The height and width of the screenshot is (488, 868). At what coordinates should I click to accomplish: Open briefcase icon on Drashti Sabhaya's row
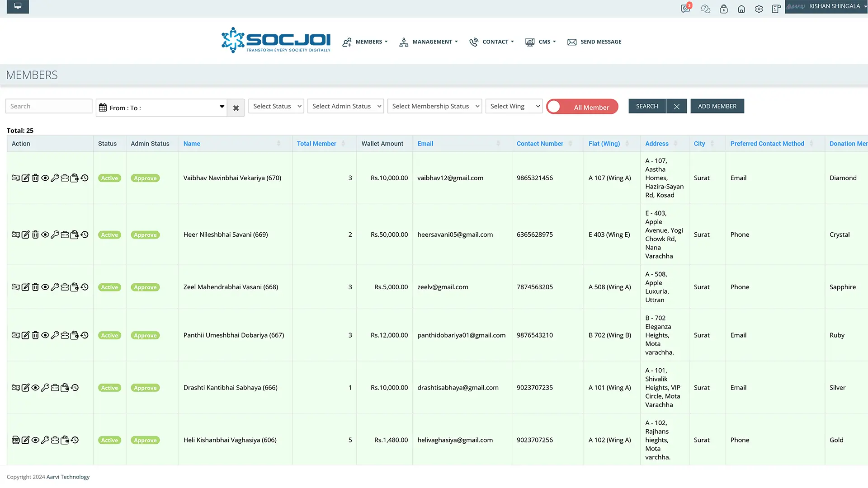point(55,387)
